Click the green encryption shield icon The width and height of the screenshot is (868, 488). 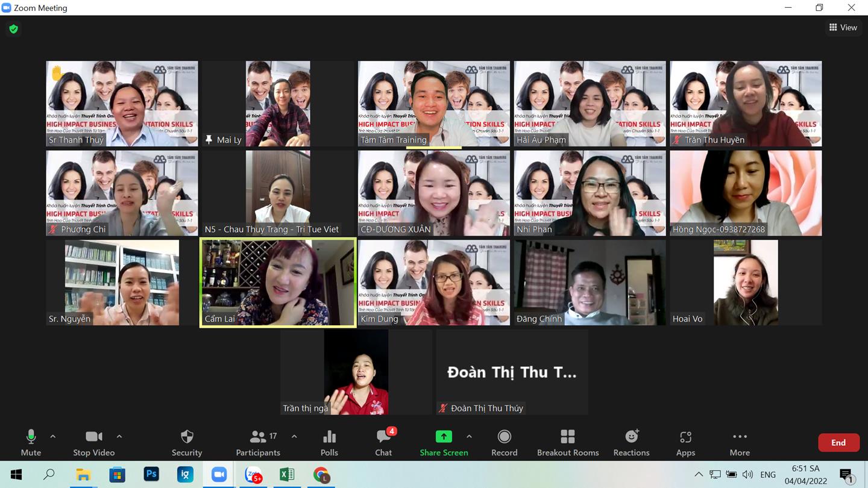pyautogui.click(x=13, y=29)
